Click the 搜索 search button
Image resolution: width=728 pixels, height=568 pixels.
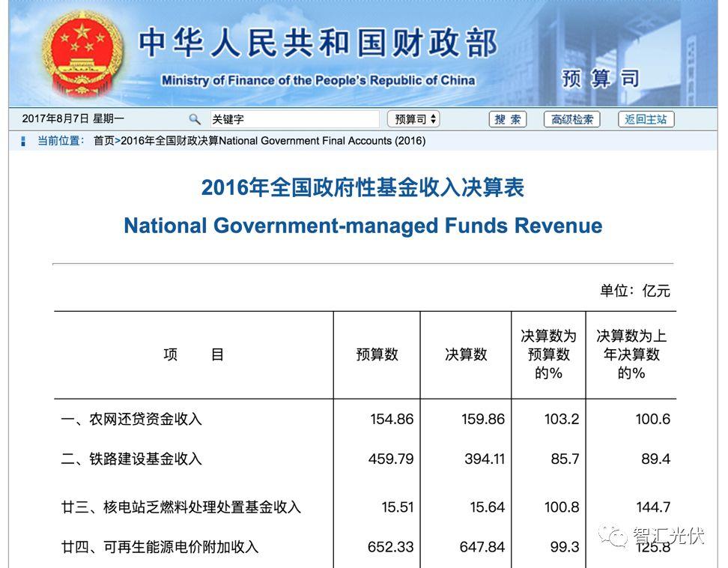pyautogui.click(x=506, y=118)
